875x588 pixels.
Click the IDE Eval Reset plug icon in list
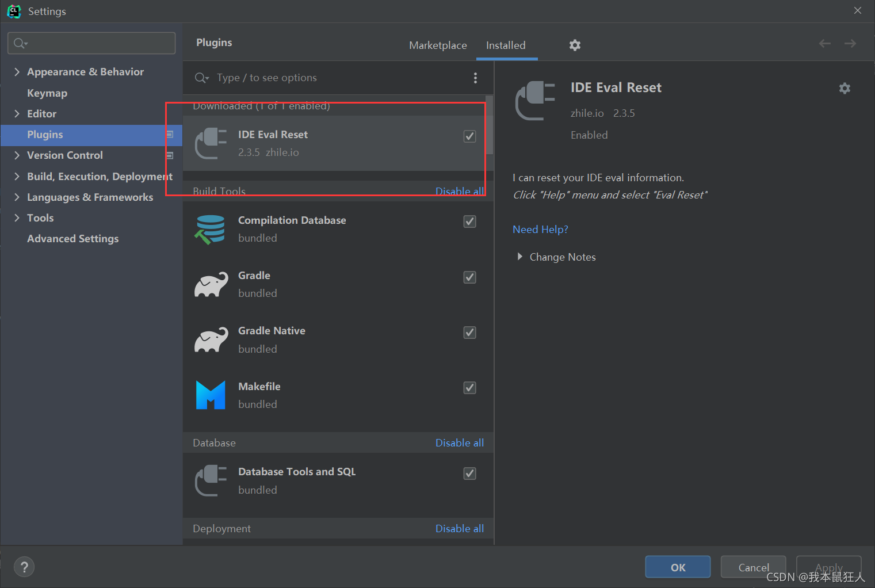pos(211,143)
